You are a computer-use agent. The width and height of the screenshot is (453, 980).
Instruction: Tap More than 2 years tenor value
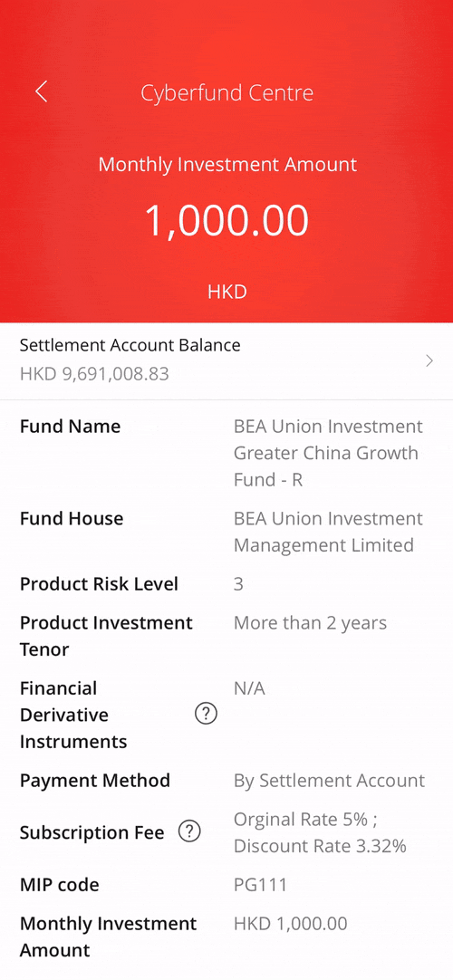(x=311, y=623)
